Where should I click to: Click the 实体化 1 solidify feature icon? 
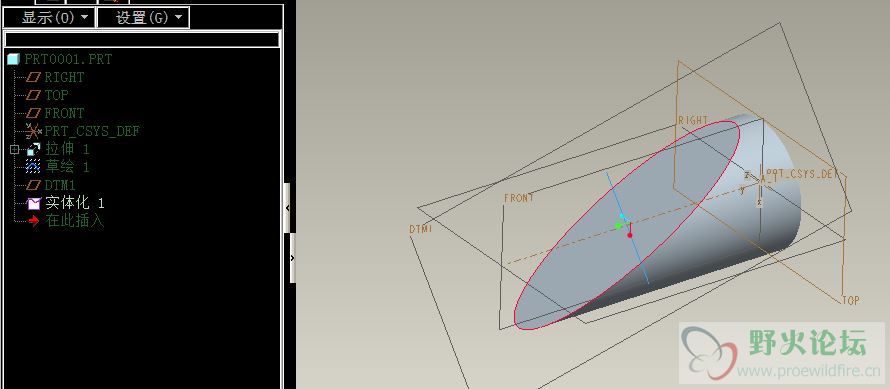34,203
